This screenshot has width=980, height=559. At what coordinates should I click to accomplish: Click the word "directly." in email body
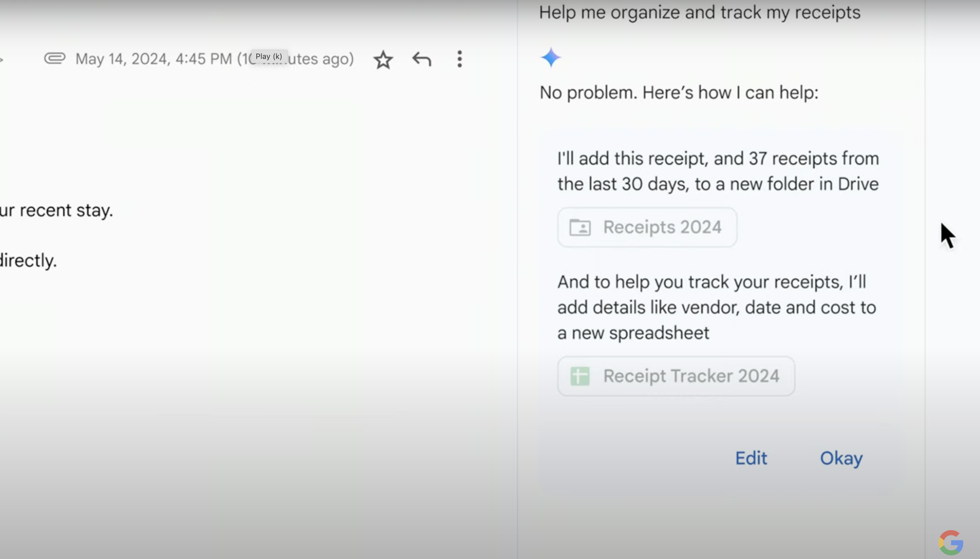(28, 261)
